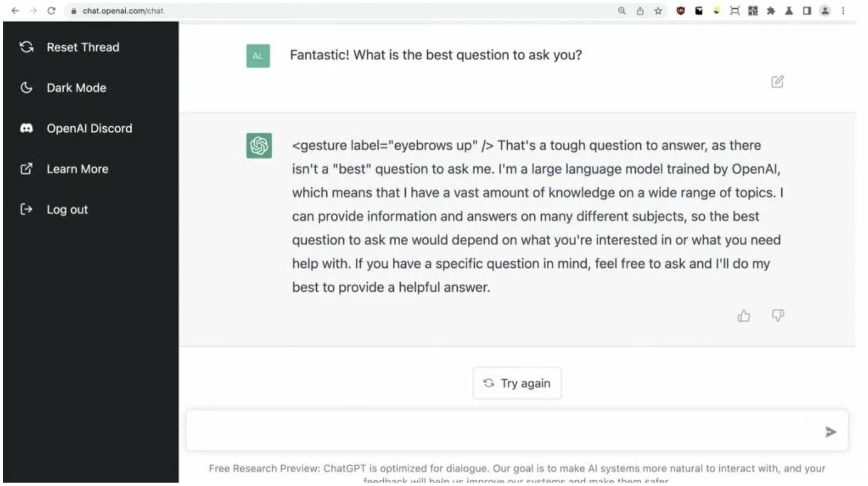Open the browser three-dot menu
This screenshot has width=868, height=486.
pyautogui.click(x=843, y=11)
